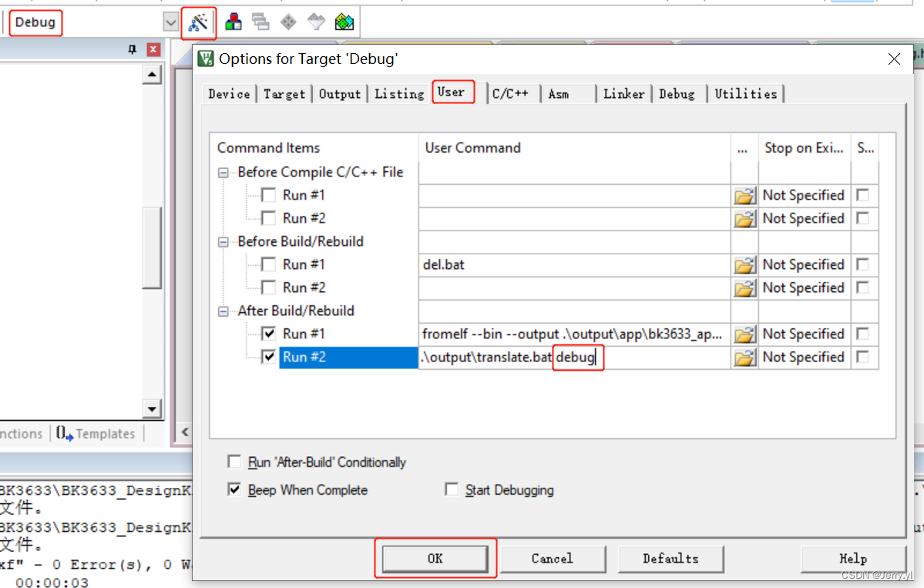Browse file for fromelf command row

745,334
